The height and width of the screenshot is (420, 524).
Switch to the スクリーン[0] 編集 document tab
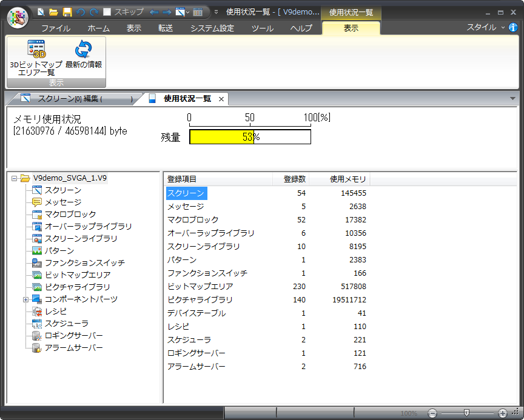point(76,99)
